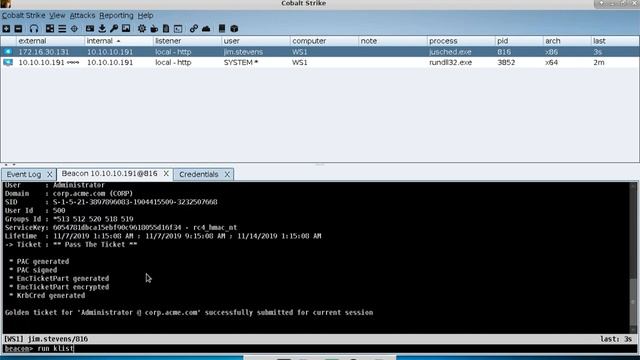Open Keystrokes via the key icon
This screenshot has height=360, width=640.
pos(114,29)
